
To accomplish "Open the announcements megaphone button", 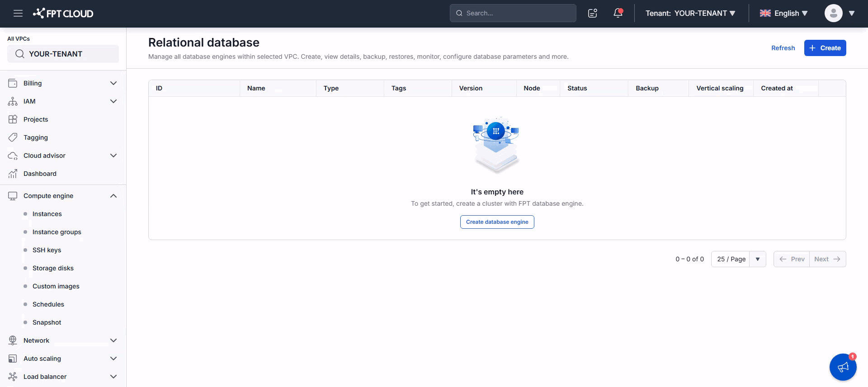I will coord(843,367).
